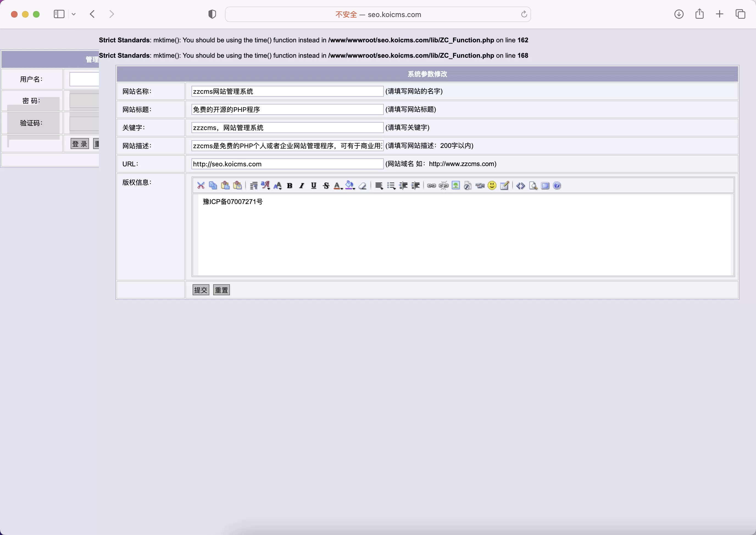Viewport: 756px width, 535px height.
Task: Click the fullscreen editor icon
Action: click(545, 186)
